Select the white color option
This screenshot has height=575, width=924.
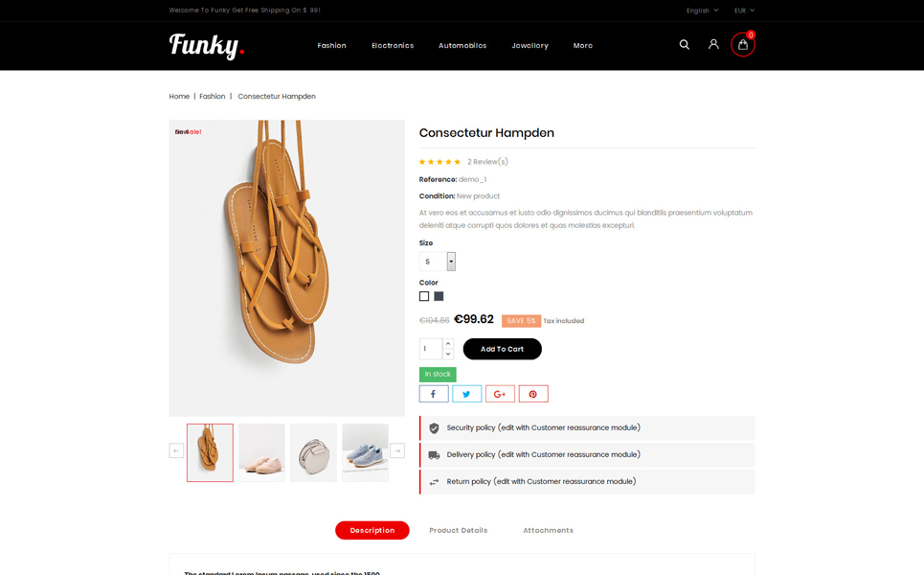point(424,296)
